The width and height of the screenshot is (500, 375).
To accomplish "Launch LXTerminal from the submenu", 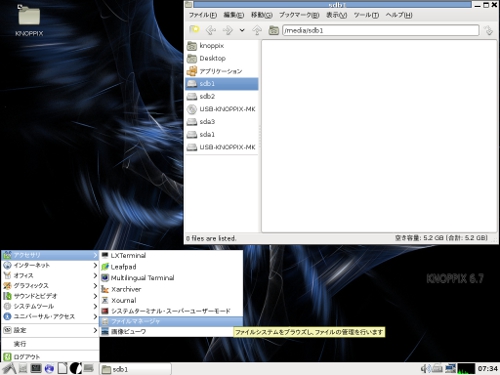I will 171,256.
